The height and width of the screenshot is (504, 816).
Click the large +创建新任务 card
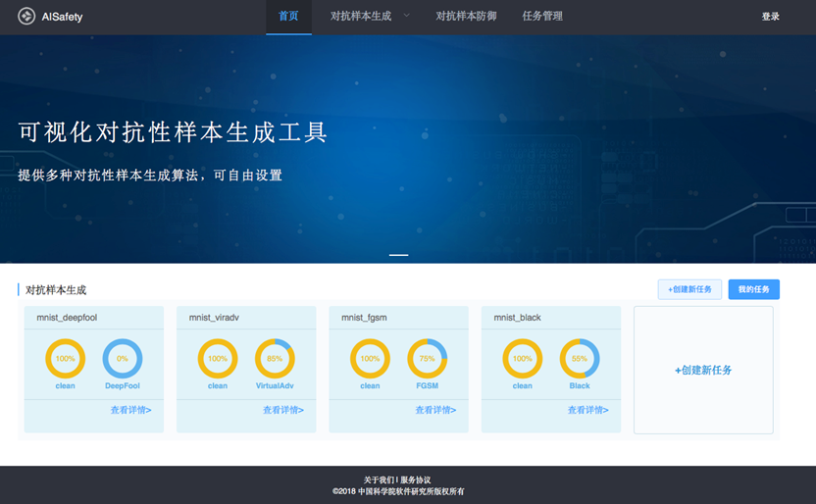[703, 371]
